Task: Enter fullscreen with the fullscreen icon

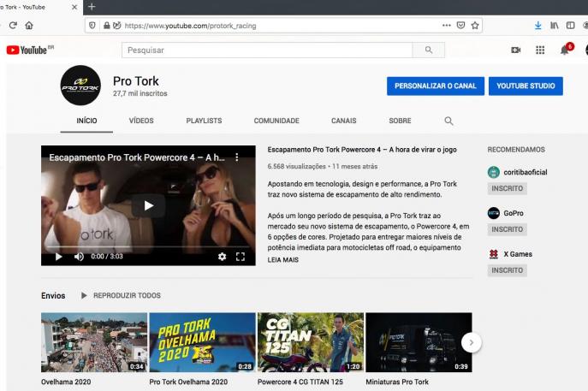Action: click(241, 257)
